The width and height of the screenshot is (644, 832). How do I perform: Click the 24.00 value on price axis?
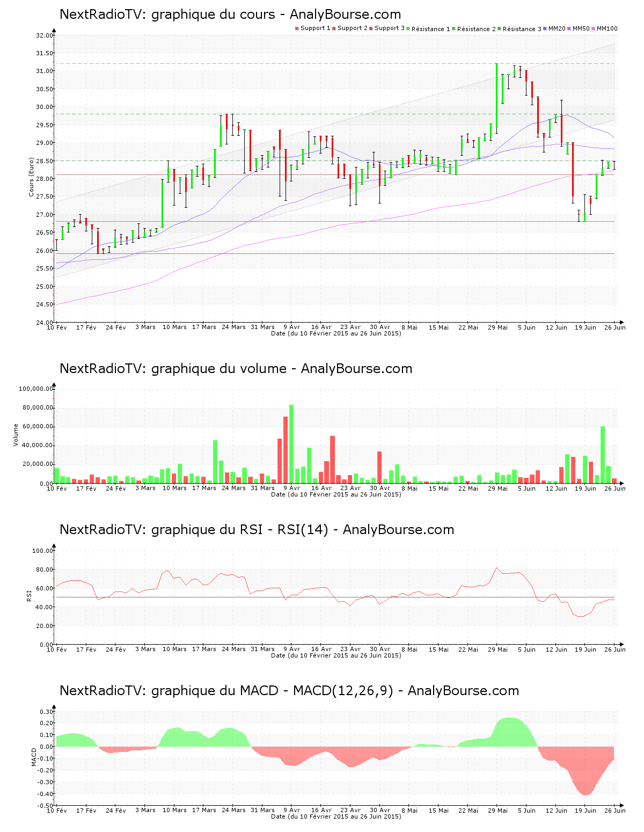pyautogui.click(x=44, y=323)
